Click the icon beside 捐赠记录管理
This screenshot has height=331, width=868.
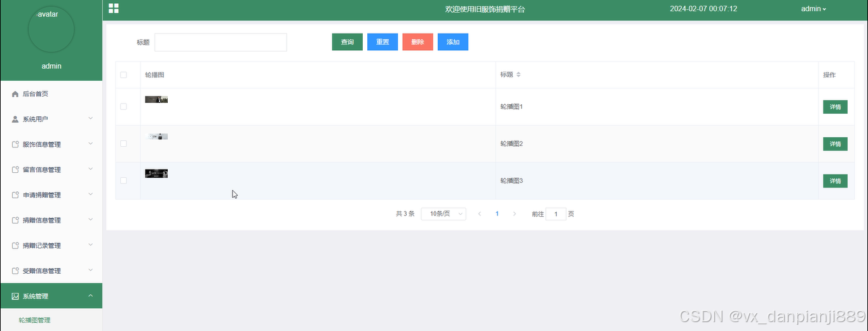15,245
